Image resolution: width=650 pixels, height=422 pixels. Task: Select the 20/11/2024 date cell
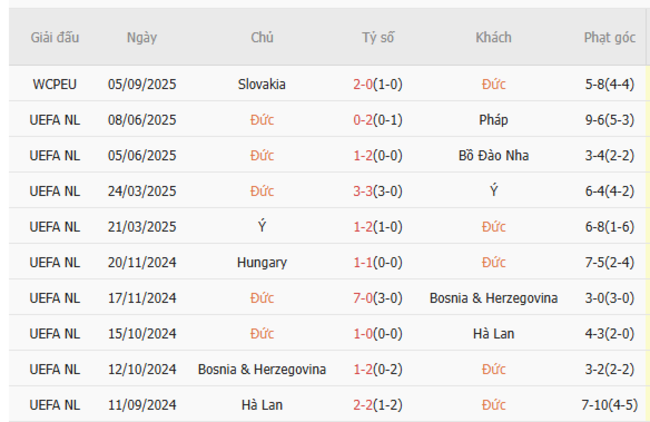pos(141,263)
